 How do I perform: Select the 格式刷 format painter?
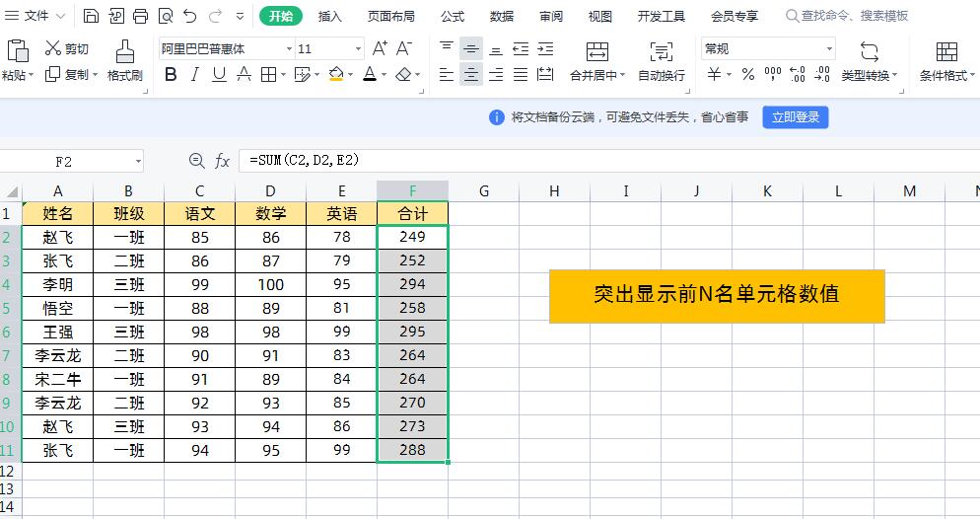pos(125,60)
